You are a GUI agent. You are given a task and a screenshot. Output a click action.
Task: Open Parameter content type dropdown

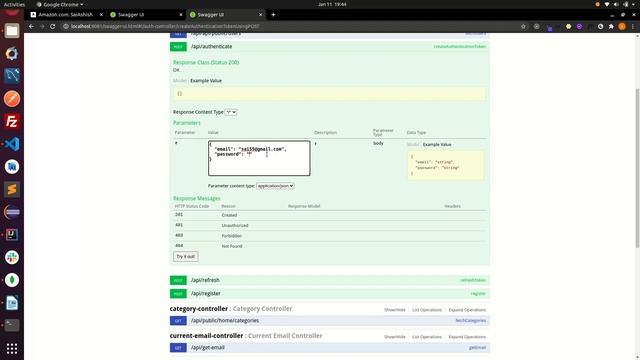pyautogui.click(x=275, y=186)
